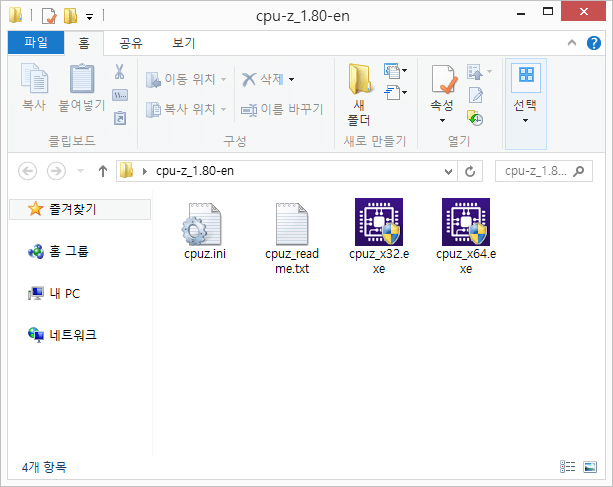Switch to the 보기 (View) ribbon tab
The width and height of the screenshot is (613, 487).
tap(183, 43)
